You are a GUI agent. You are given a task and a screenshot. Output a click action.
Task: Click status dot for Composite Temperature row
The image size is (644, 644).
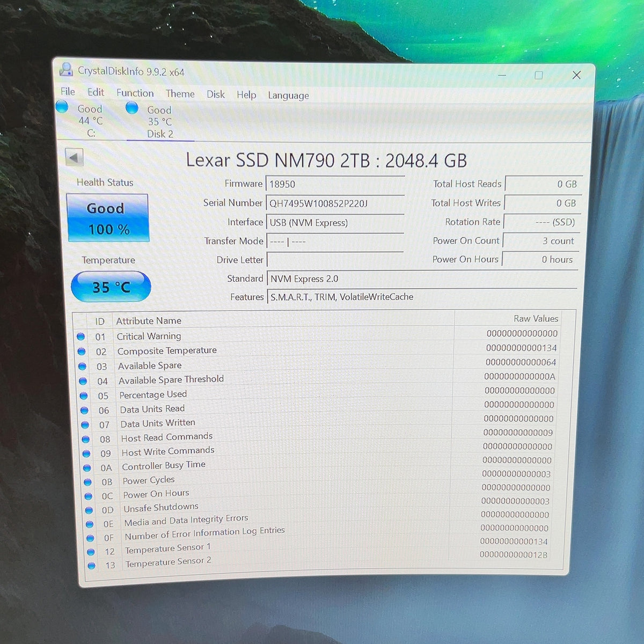pyautogui.click(x=82, y=352)
